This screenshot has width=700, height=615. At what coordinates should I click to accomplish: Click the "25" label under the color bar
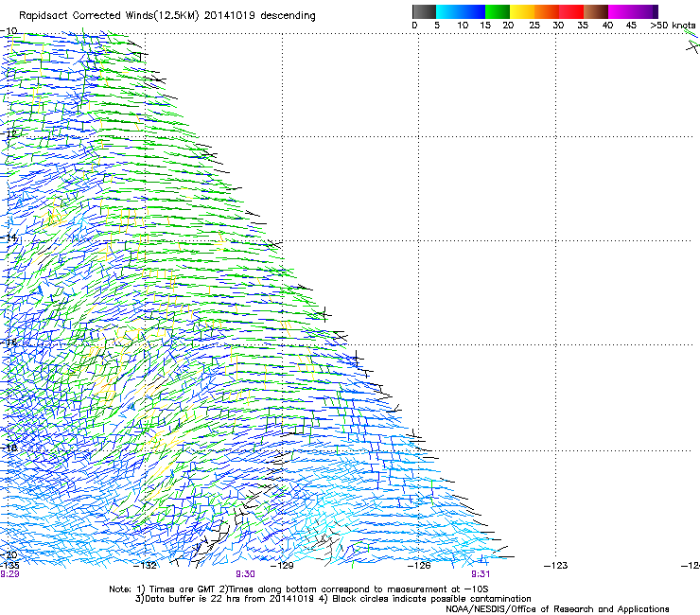click(x=534, y=26)
